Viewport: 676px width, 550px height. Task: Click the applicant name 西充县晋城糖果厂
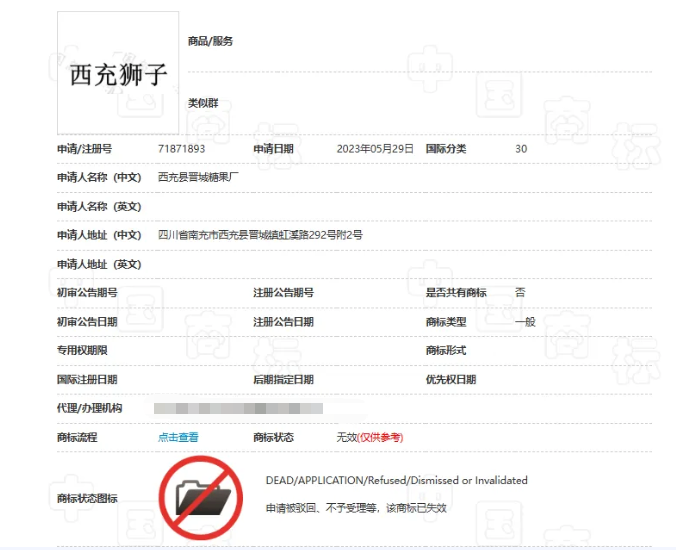pyautogui.click(x=198, y=177)
